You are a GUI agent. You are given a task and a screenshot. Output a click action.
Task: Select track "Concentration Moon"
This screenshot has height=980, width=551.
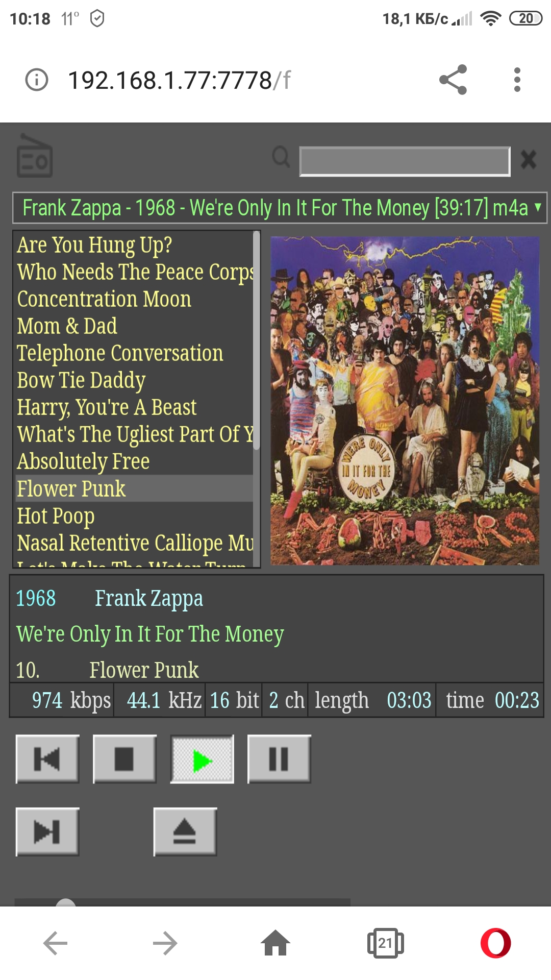tap(135, 299)
